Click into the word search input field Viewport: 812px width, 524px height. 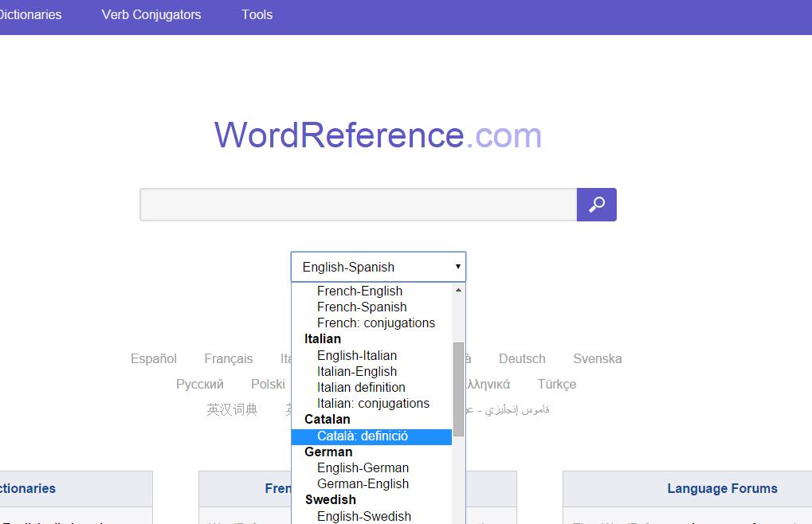[359, 205]
